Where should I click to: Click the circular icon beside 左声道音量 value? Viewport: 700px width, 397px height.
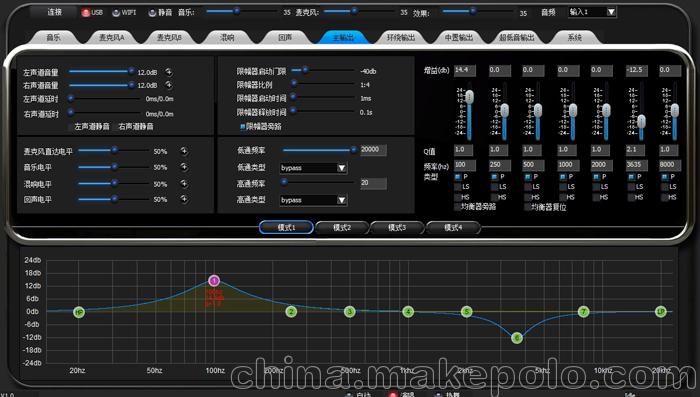(x=169, y=72)
